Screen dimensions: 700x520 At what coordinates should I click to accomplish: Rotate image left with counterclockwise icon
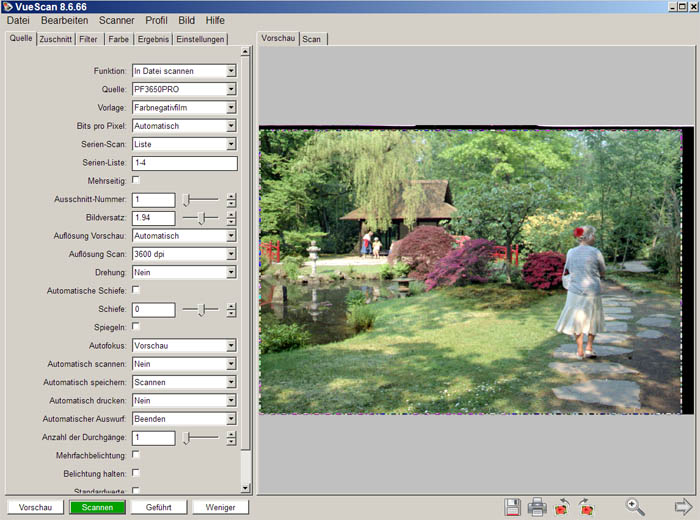562,507
